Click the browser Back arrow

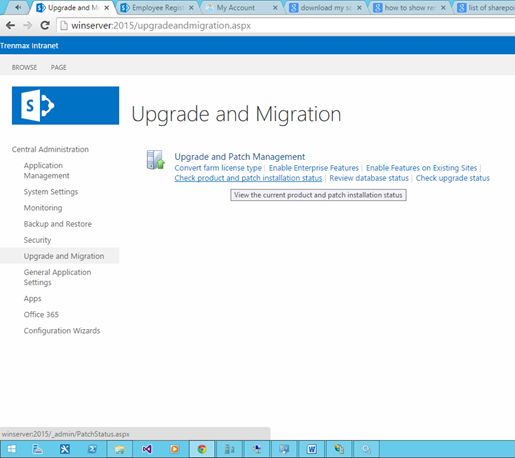pyautogui.click(x=10, y=25)
